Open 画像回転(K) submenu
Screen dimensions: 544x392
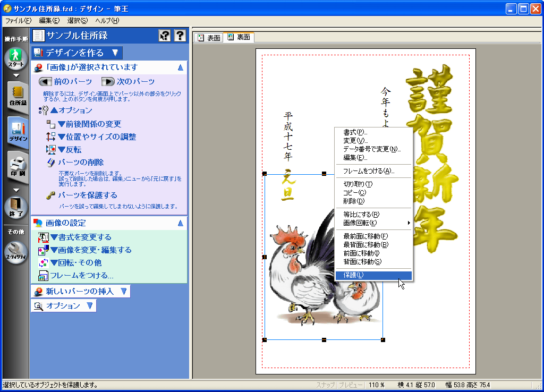point(373,223)
